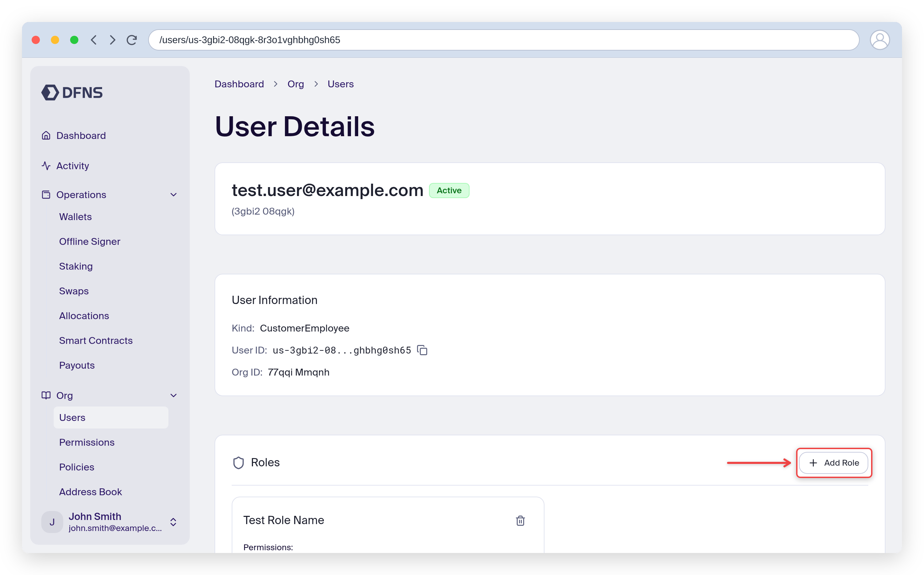Click the DFNS logo
924x575 pixels.
72,93
